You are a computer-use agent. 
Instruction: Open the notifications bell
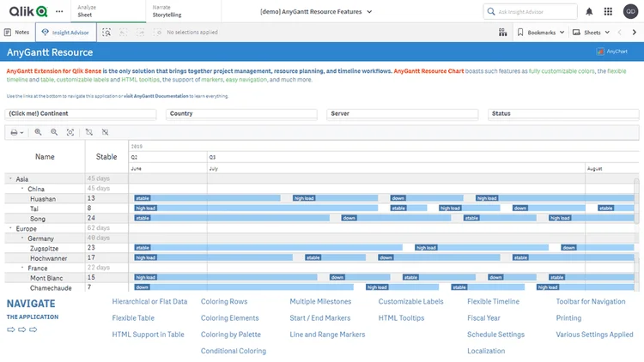click(589, 11)
